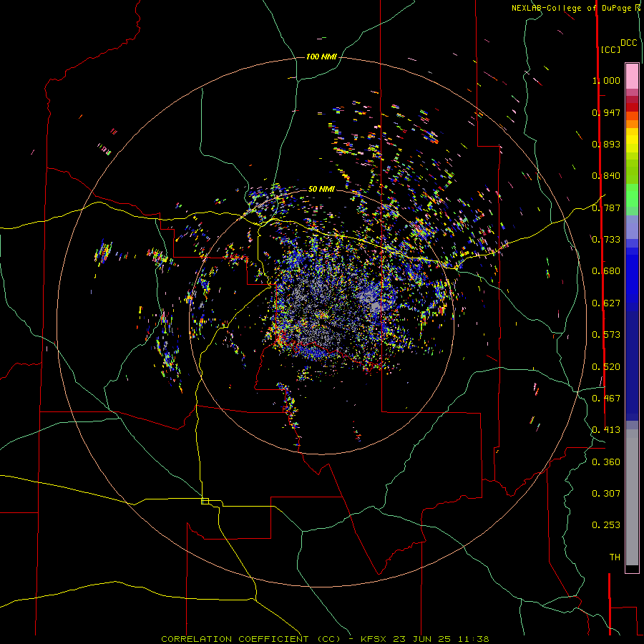Viewport: 644px width, 644px height.
Task: Click the 0.893 scale value
Action: click(606, 144)
